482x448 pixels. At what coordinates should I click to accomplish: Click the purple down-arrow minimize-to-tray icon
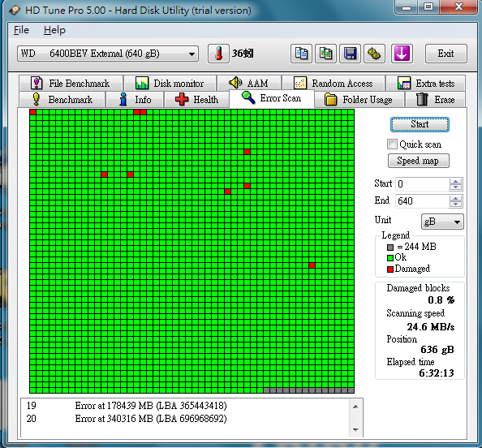pyautogui.click(x=402, y=54)
